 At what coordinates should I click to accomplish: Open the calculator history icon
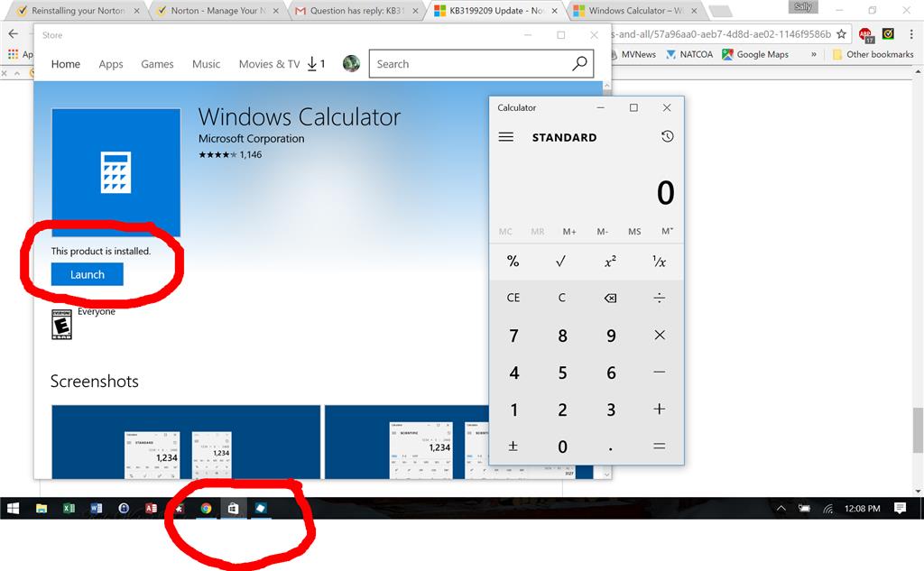[667, 137]
